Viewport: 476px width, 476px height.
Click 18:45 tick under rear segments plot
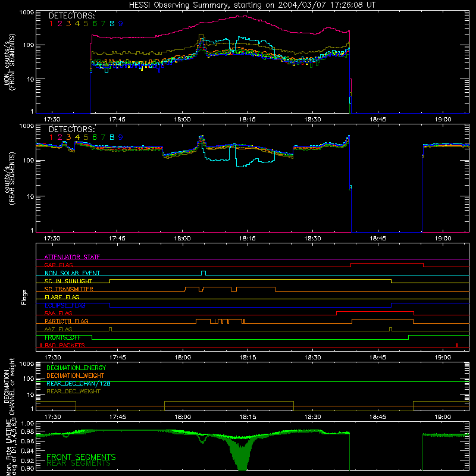click(378, 239)
